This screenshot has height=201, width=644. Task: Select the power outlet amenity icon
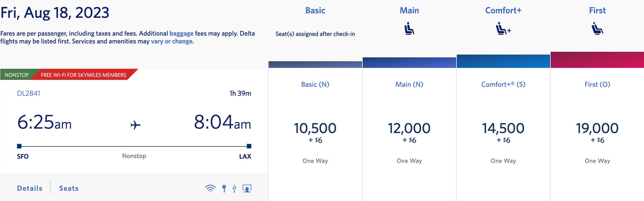pos(225,188)
